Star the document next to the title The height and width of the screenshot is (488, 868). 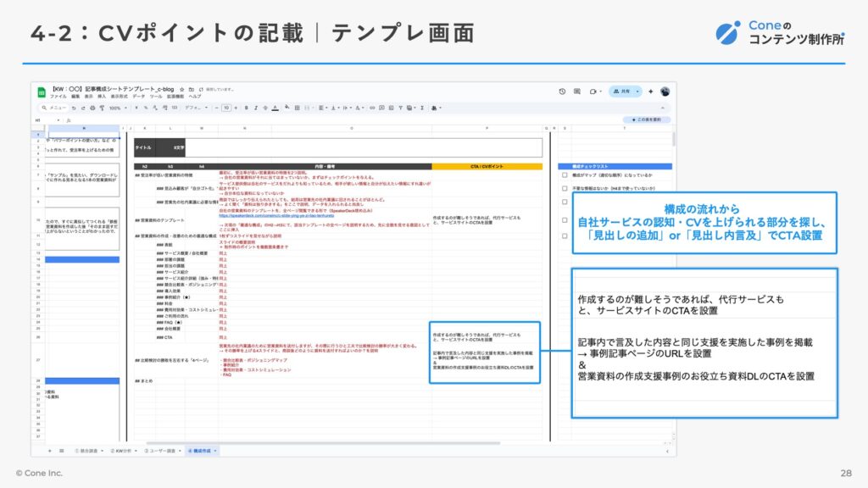182,89
